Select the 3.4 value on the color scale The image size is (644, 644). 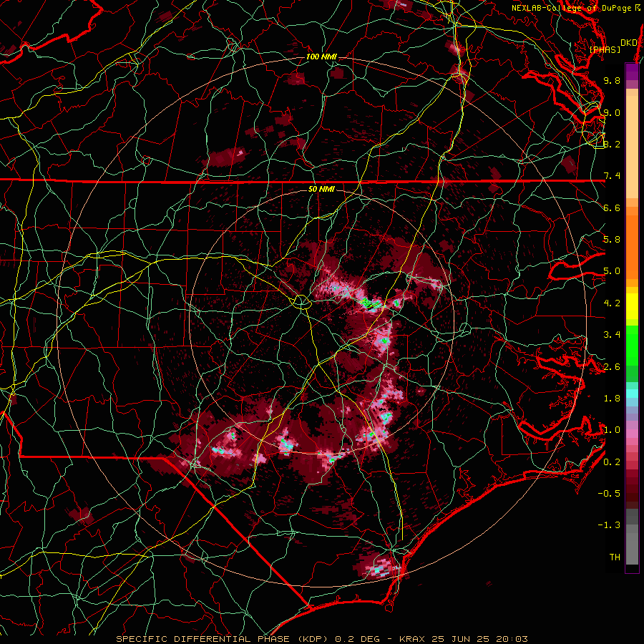click(612, 335)
